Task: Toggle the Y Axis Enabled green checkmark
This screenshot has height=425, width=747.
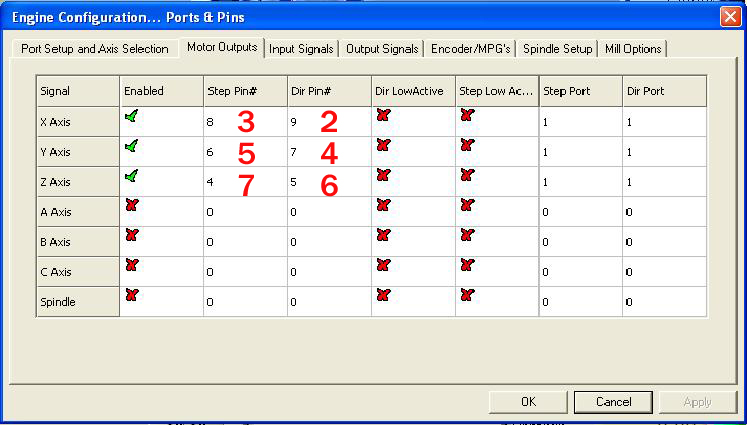Action: tap(132, 147)
